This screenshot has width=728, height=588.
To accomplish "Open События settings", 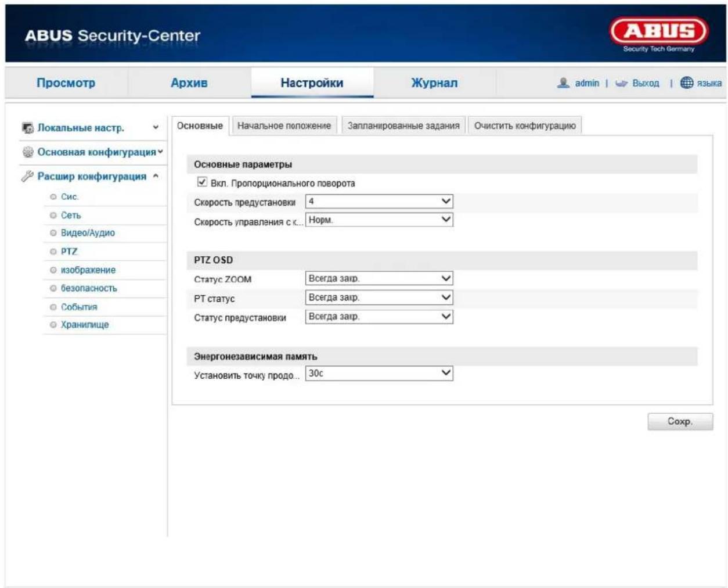I will (79, 307).
